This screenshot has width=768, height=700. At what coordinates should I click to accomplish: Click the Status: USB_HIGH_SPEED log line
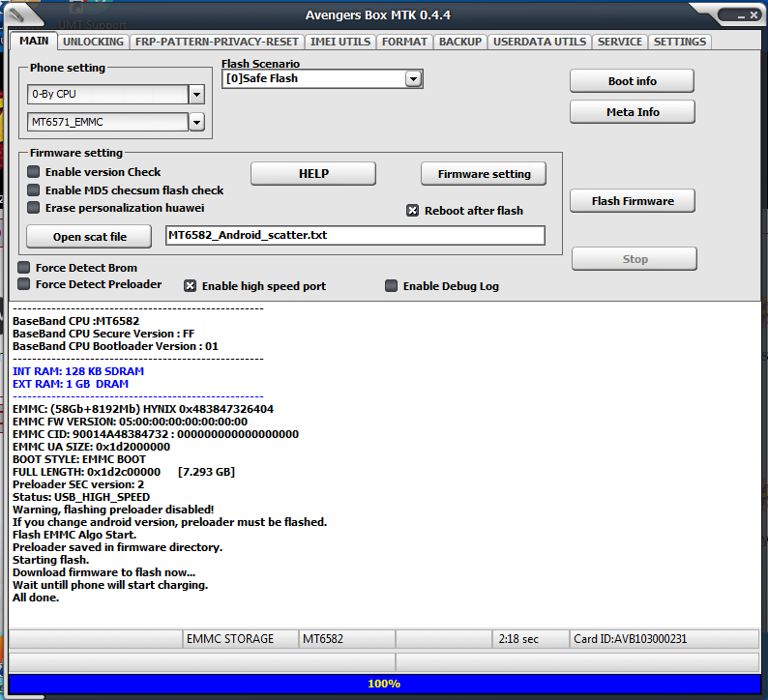pyautogui.click(x=81, y=497)
